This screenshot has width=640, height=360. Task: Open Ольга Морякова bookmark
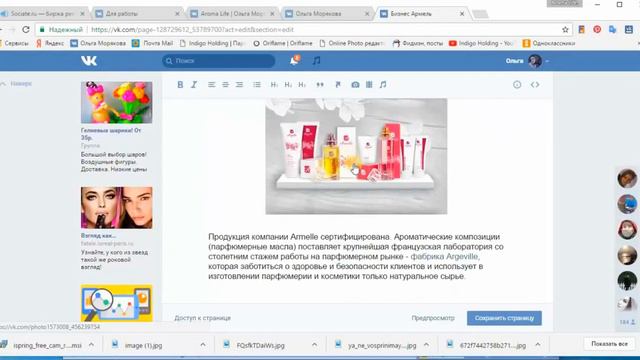click(x=98, y=43)
